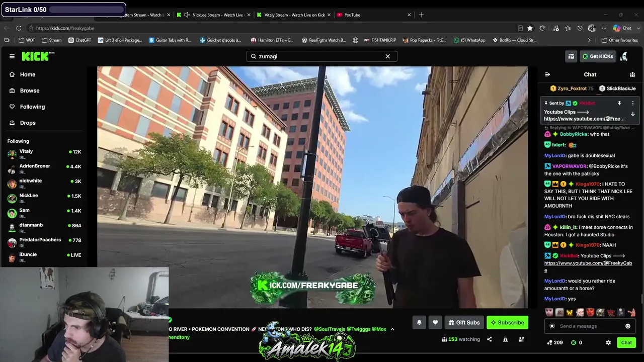Open AdrienBroner's channel in Following list
Image resolution: width=644 pixels, height=362 pixels.
click(44, 168)
